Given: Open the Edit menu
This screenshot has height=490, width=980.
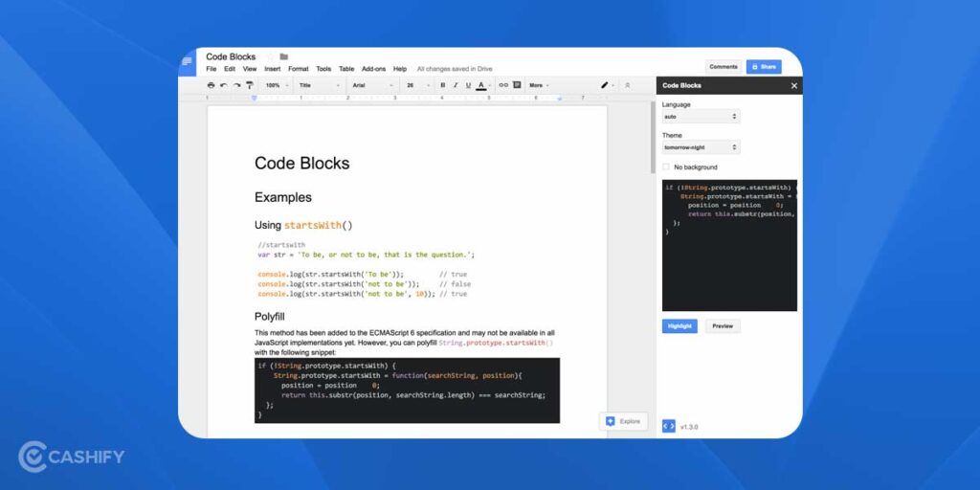Looking at the screenshot, I should point(230,69).
